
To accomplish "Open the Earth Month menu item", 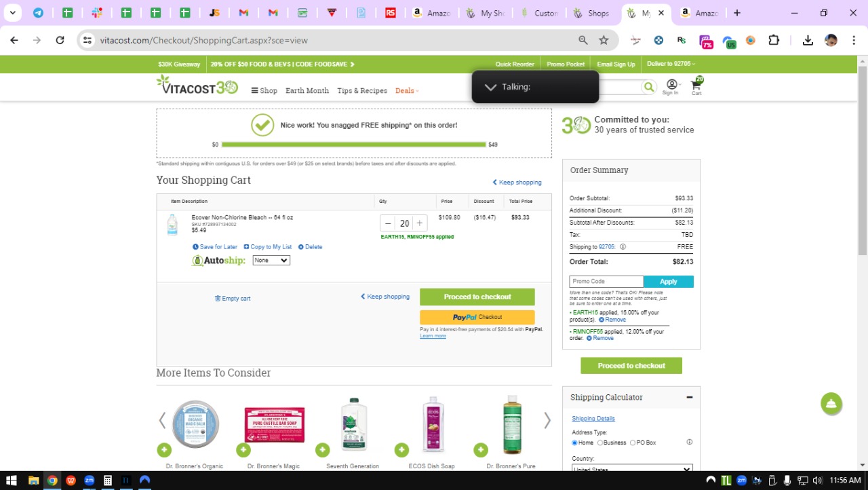I will point(307,90).
